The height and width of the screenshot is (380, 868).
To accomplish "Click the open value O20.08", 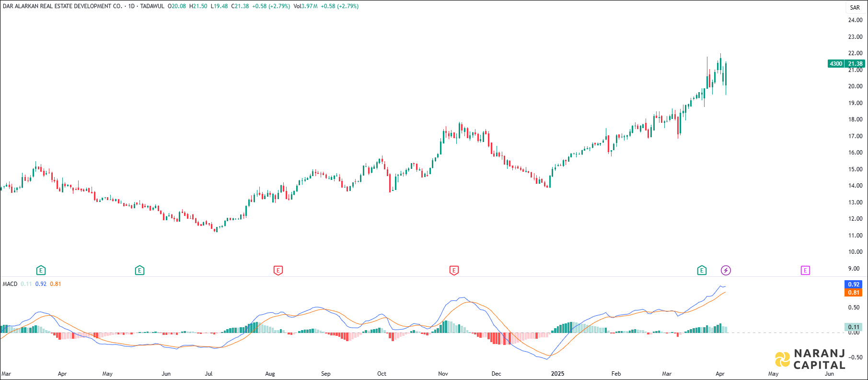I will 177,6.
